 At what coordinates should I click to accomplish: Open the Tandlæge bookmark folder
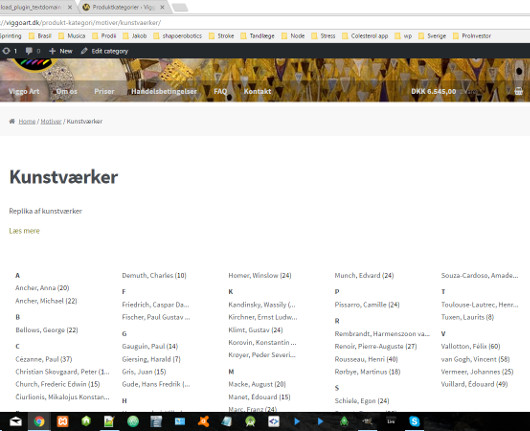tap(258, 36)
